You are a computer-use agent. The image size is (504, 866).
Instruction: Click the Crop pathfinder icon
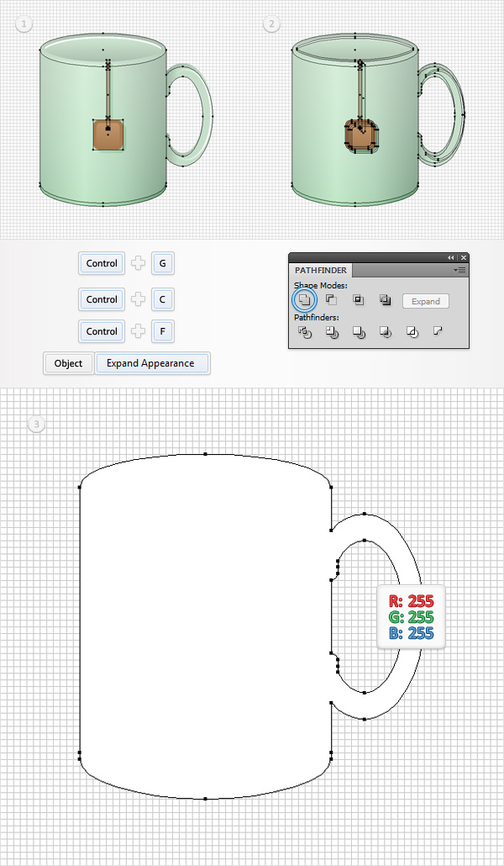point(386,332)
